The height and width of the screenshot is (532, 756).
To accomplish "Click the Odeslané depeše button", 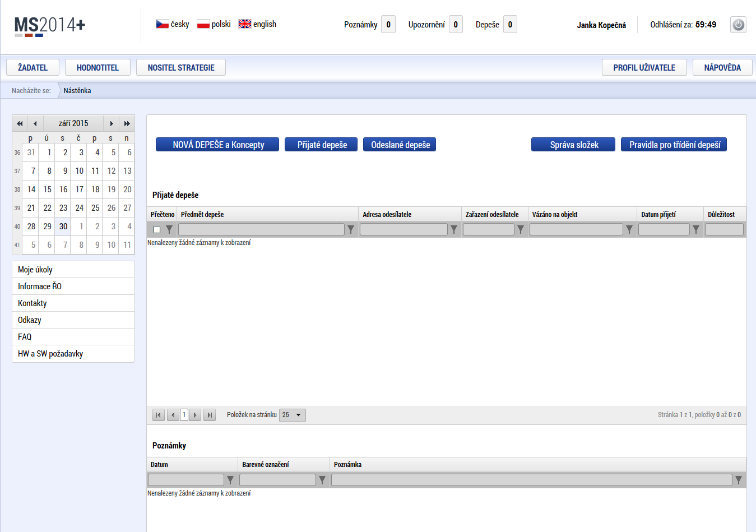I will point(400,145).
